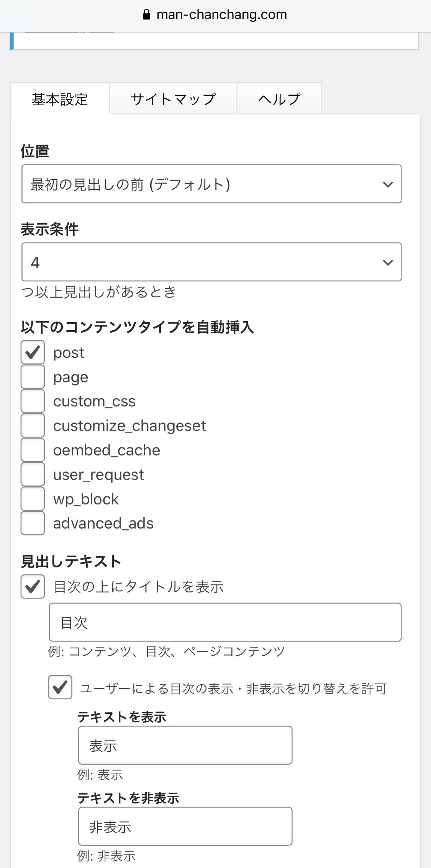The height and width of the screenshot is (868, 431).
Task: Check the custom_css checkbox
Action: point(33,401)
